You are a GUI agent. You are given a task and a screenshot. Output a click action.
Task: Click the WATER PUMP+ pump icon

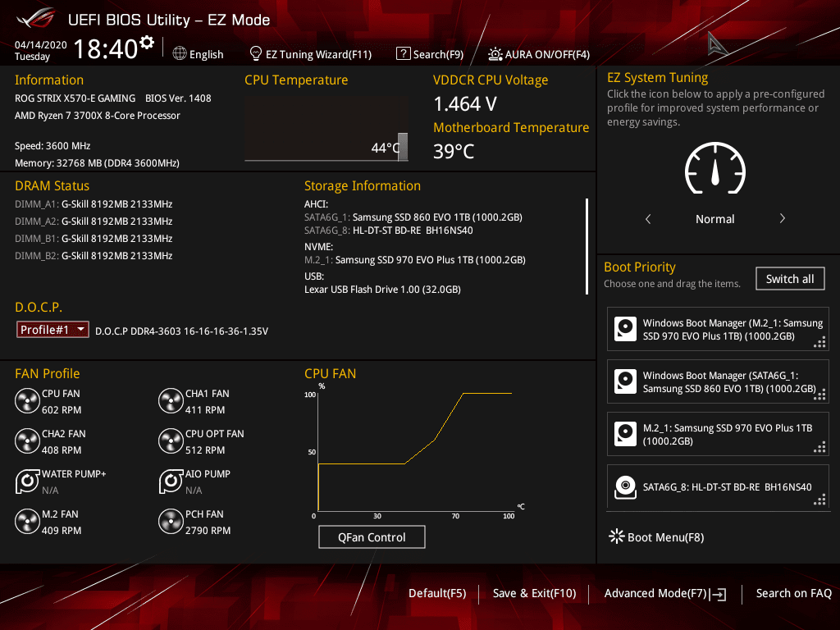tap(27, 482)
